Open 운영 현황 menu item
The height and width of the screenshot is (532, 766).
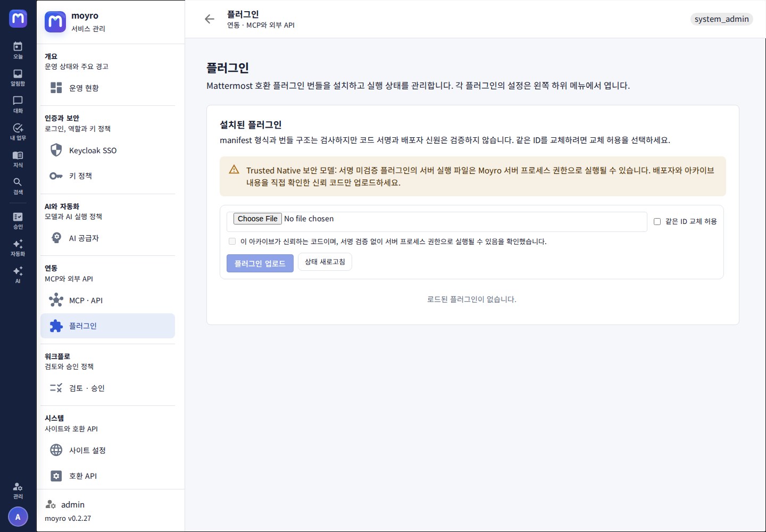[107, 88]
